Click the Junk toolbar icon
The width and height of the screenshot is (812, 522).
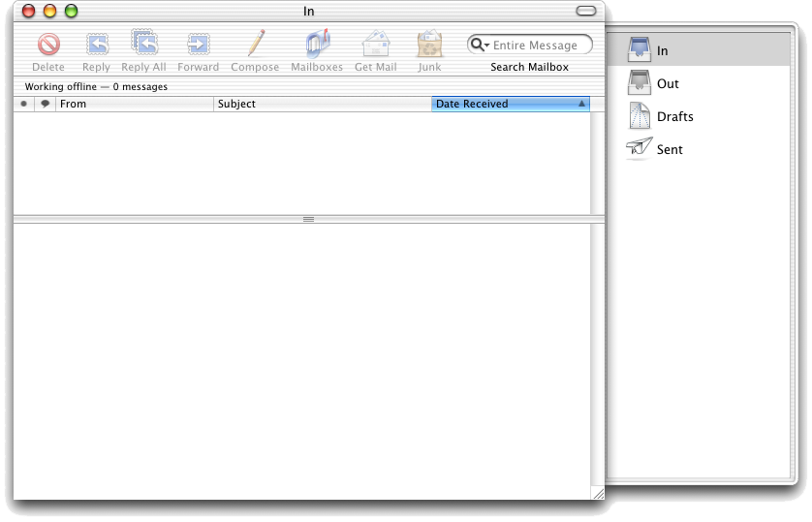[430, 44]
